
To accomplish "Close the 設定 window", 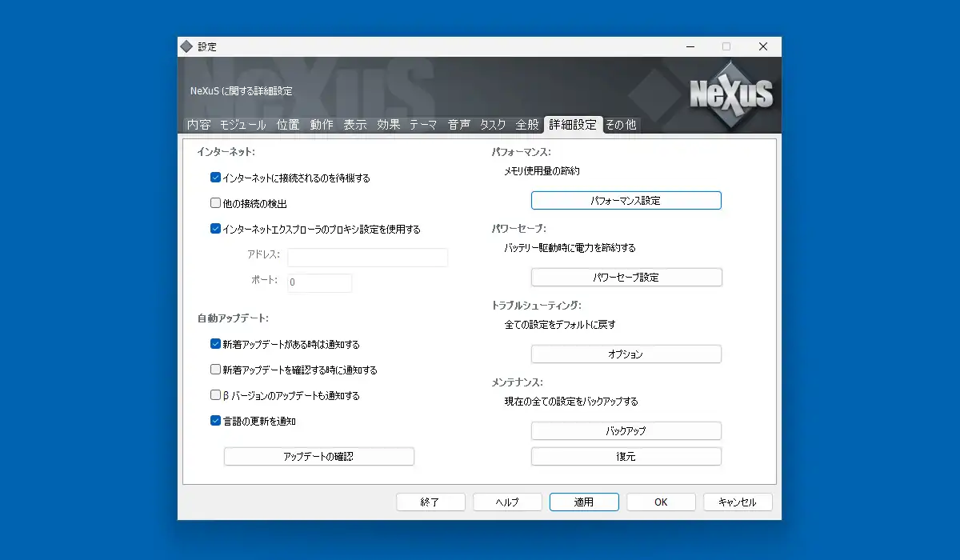I will point(763,46).
